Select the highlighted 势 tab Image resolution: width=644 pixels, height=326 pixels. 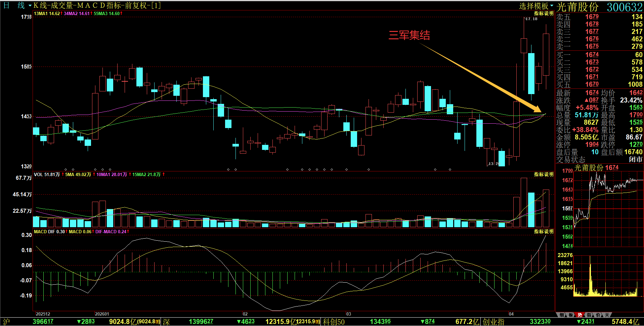coord(579,315)
